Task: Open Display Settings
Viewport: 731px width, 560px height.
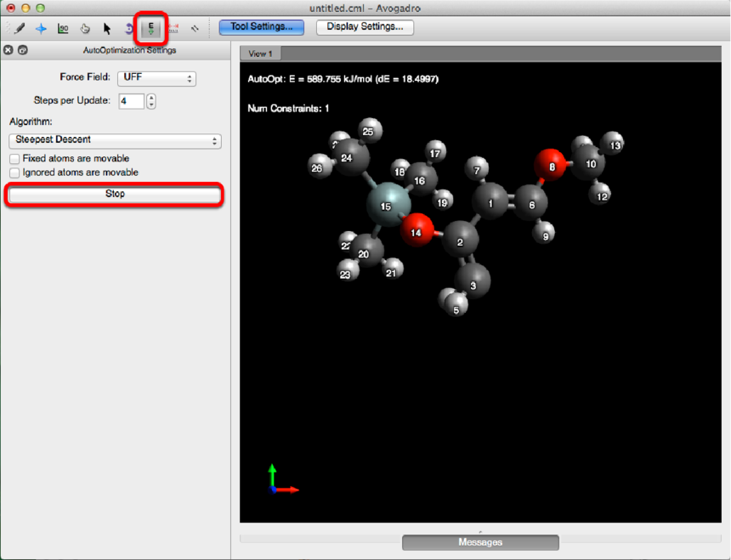Action: pyautogui.click(x=365, y=27)
